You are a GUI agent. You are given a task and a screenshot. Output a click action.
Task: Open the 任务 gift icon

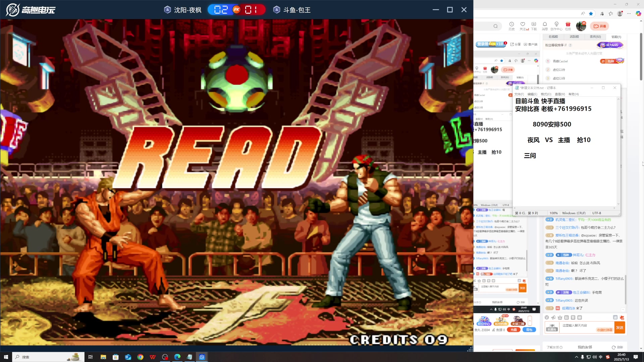[568, 26]
